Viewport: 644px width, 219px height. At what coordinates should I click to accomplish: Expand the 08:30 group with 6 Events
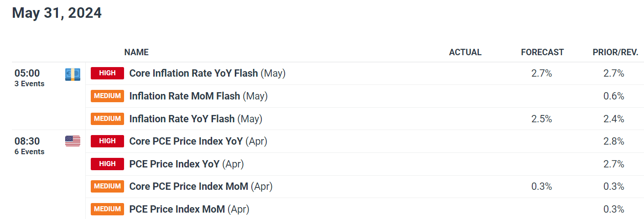coord(29,145)
